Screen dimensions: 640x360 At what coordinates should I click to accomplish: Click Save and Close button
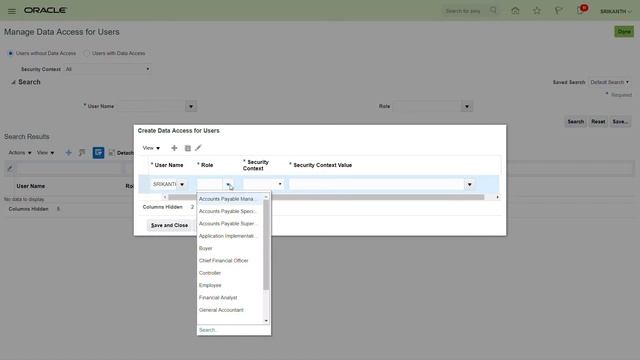click(x=169, y=225)
